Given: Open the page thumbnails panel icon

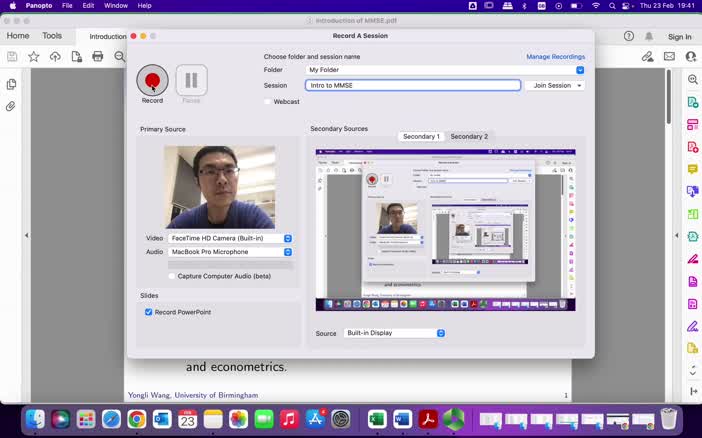Looking at the screenshot, I should (11, 84).
